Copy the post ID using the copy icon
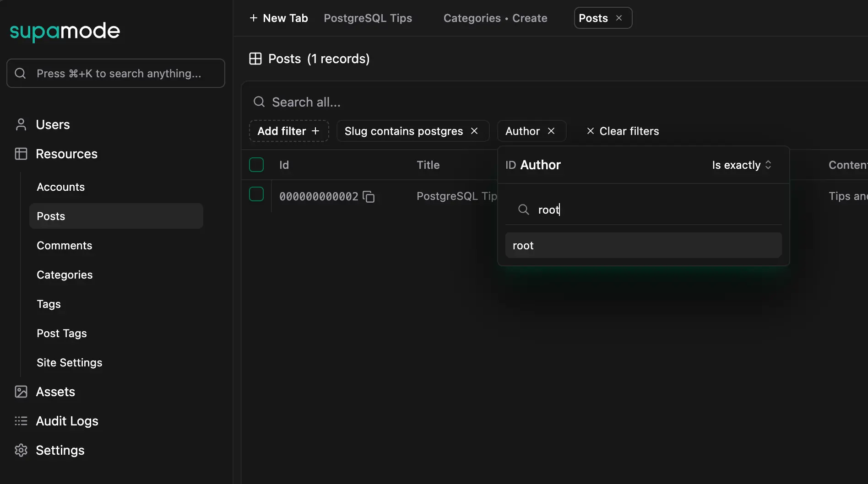Screen dimensions: 868x484 [369, 196]
